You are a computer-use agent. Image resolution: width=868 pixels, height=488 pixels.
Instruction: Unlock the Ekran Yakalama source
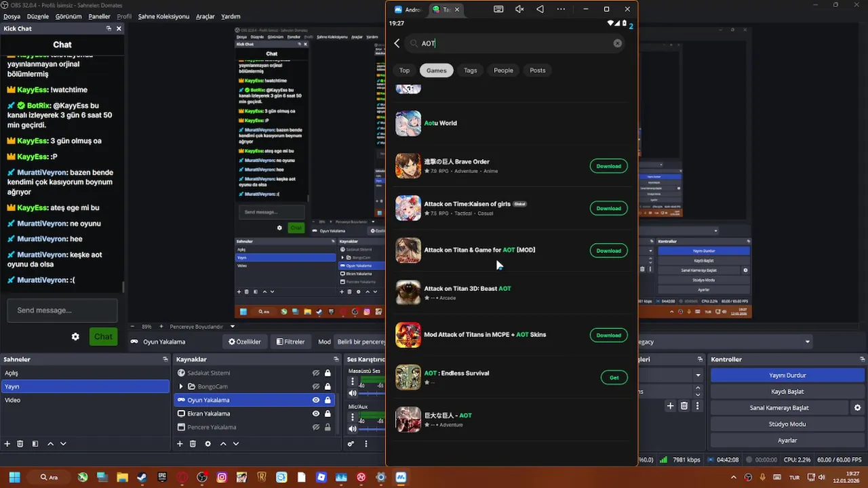[x=328, y=413]
